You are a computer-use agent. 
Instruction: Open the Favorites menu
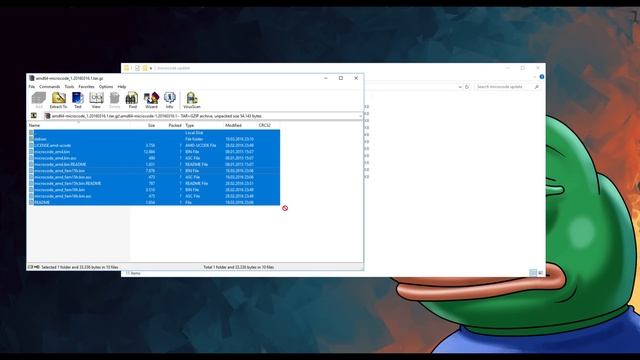pos(86,87)
